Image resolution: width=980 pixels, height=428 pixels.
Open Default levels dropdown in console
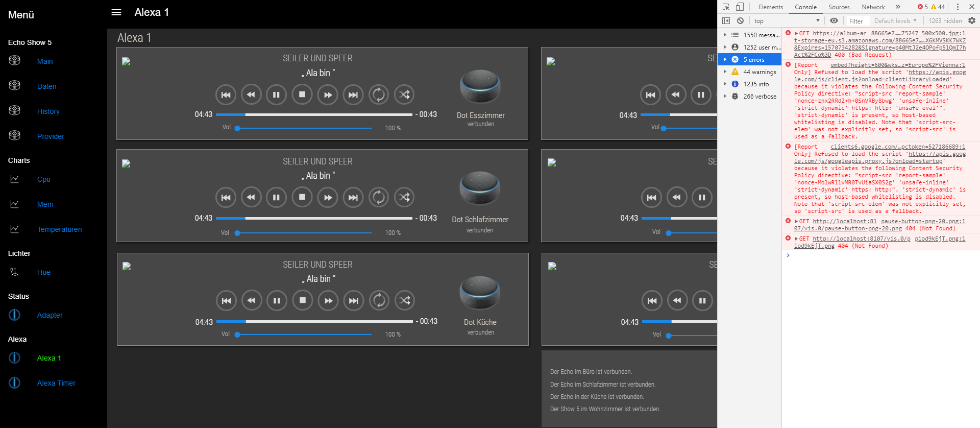(x=896, y=21)
